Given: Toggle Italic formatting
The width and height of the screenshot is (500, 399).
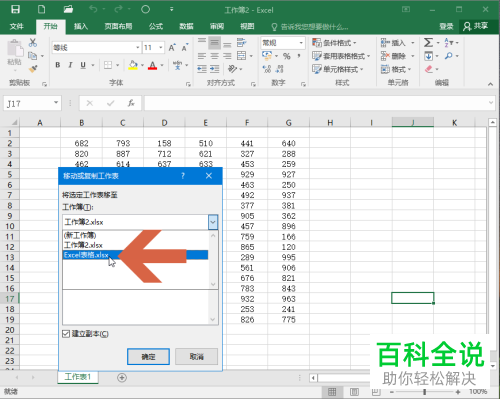Looking at the screenshot, I should pyautogui.click(x=70, y=65).
